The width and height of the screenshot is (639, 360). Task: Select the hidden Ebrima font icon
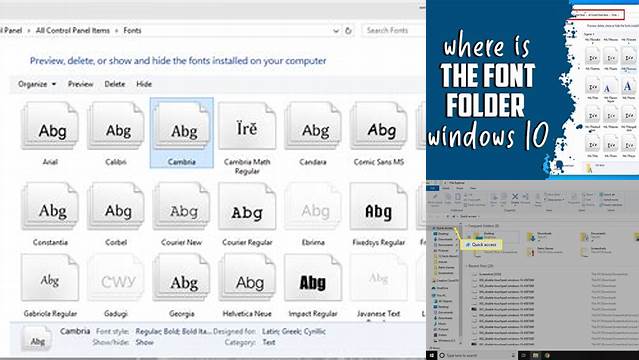(x=313, y=206)
